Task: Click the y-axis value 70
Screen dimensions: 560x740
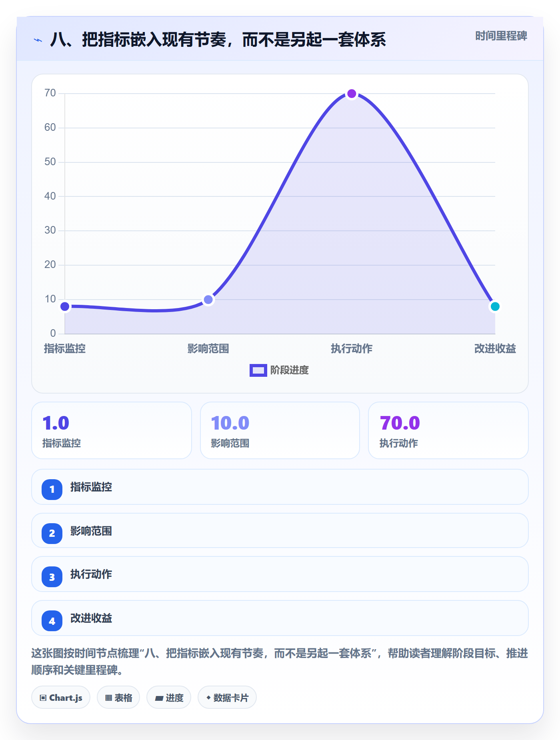Action: coord(50,93)
